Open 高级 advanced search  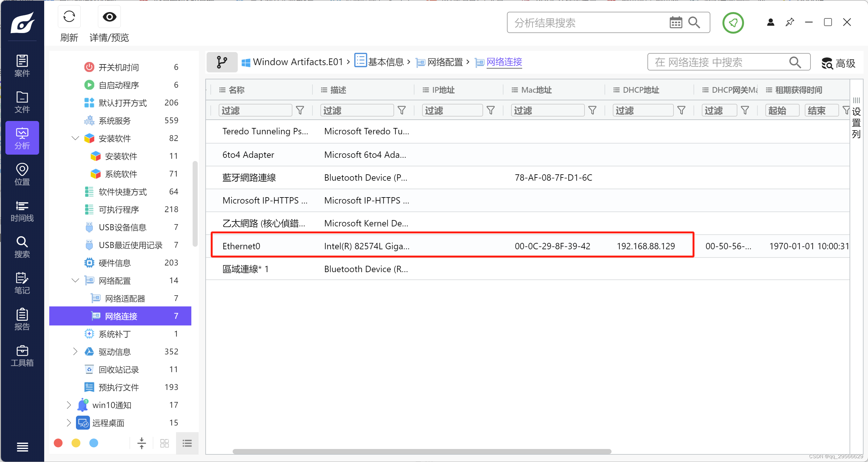coord(839,63)
